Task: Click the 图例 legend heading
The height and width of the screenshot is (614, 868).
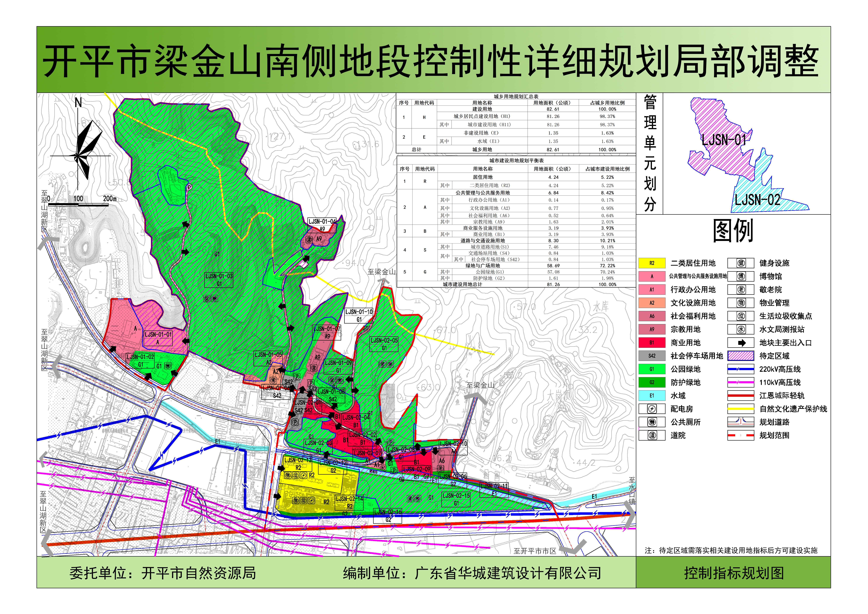Action: point(733,231)
